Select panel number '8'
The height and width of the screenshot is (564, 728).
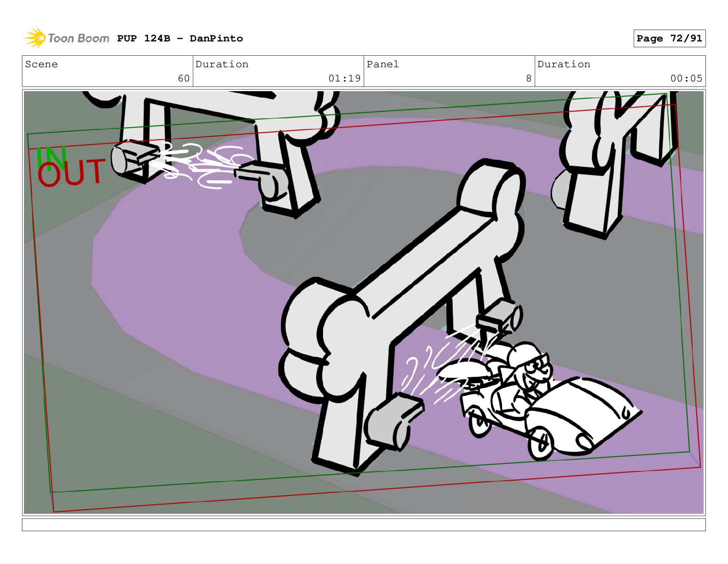529,79
